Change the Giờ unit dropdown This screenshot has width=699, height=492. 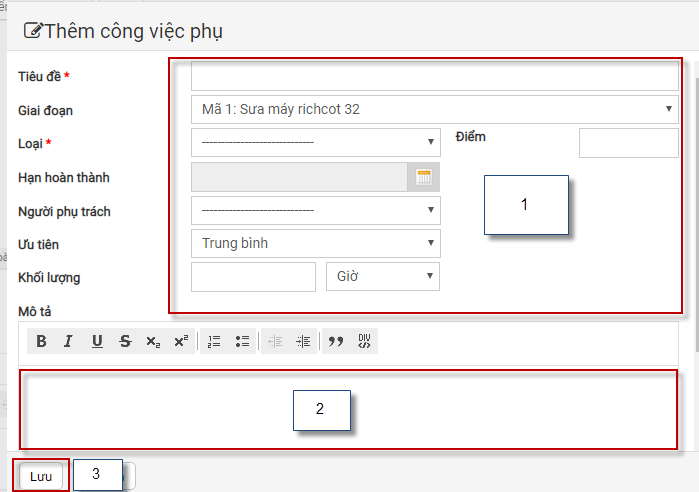coord(382,276)
